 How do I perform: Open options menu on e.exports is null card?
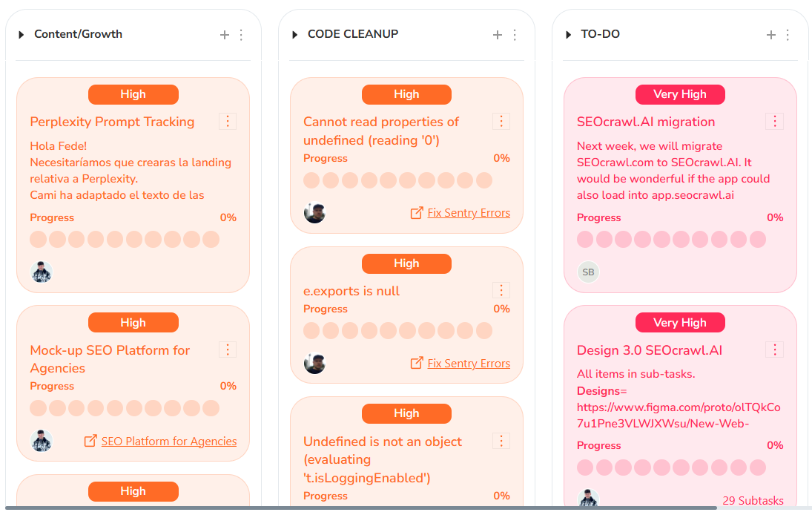pos(501,290)
